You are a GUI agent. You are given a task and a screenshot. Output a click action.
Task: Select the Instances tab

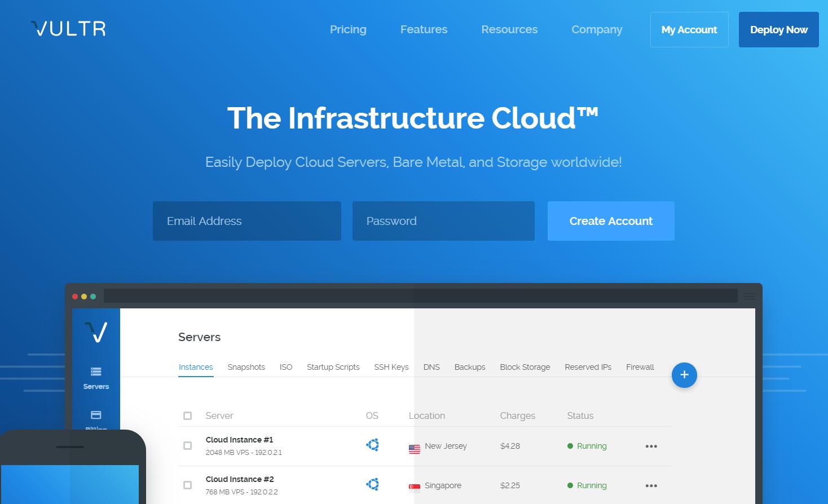pyautogui.click(x=196, y=367)
